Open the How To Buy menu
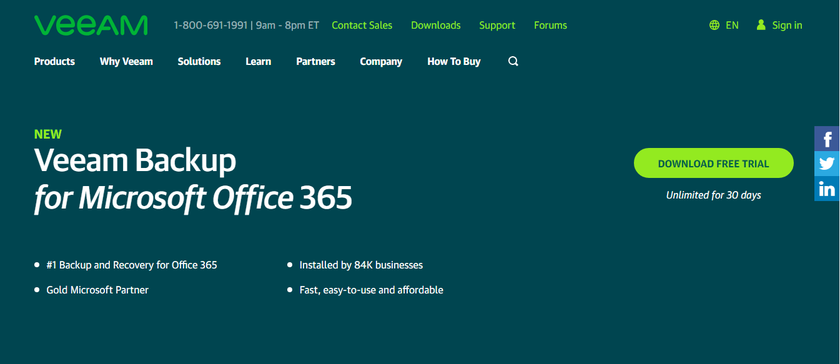This screenshot has width=840, height=364. (454, 62)
